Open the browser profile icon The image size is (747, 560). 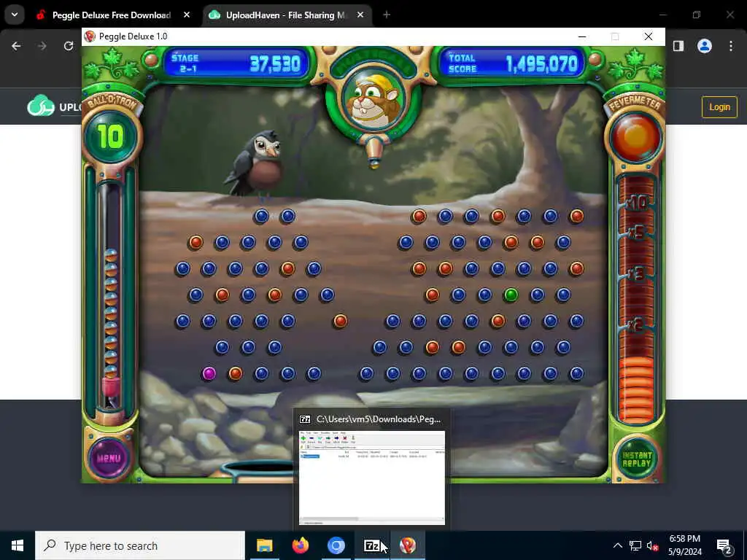(705, 46)
